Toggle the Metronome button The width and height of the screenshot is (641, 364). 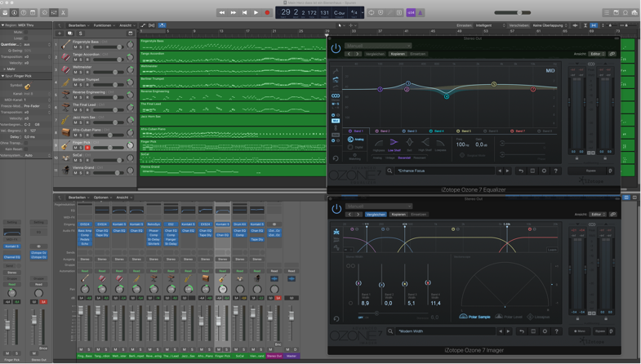tap(421, 13)
